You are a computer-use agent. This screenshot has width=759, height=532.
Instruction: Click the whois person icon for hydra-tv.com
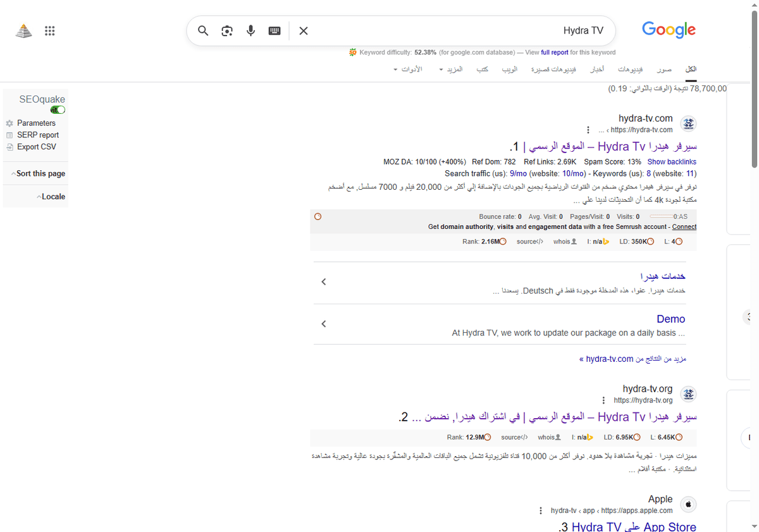coord(573,241)
